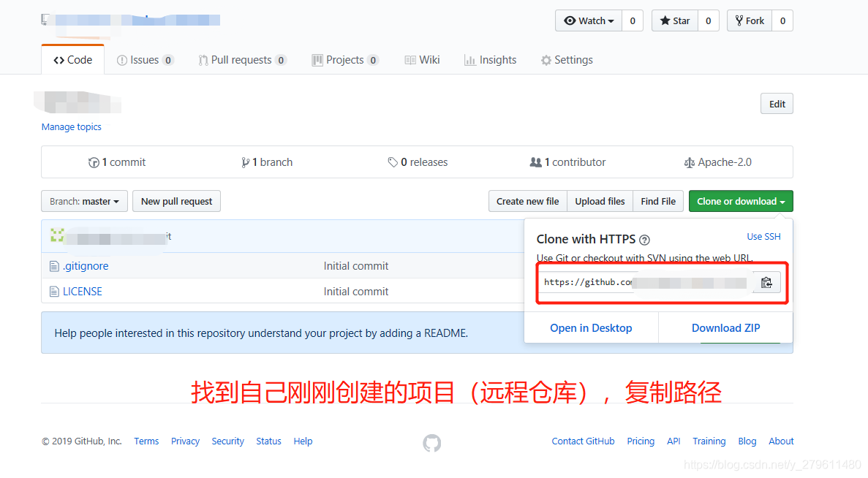Open the Code tab
The width and height of the screenshot is (868, 478).
coord(72,60)
